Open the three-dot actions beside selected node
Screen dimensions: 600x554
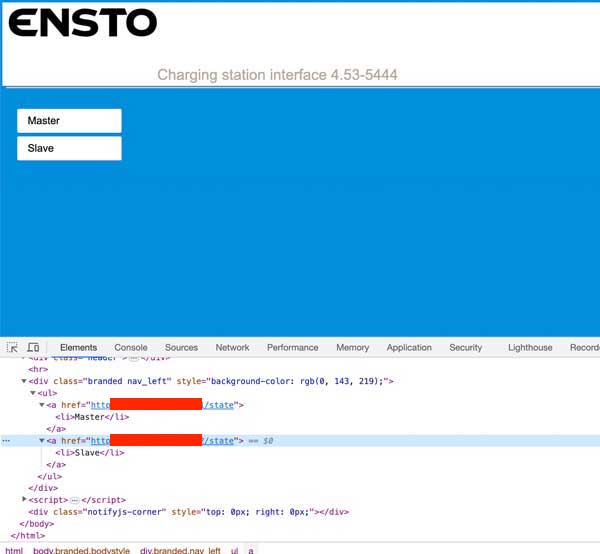pos(6,441)
